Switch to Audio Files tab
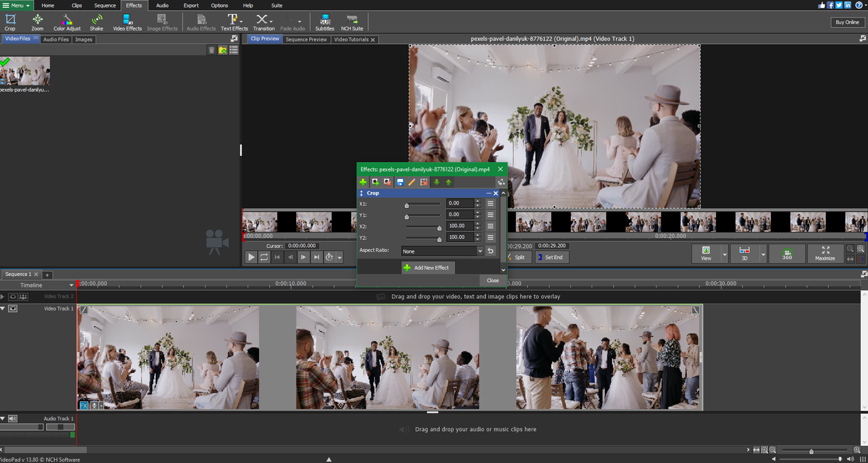 56,39
